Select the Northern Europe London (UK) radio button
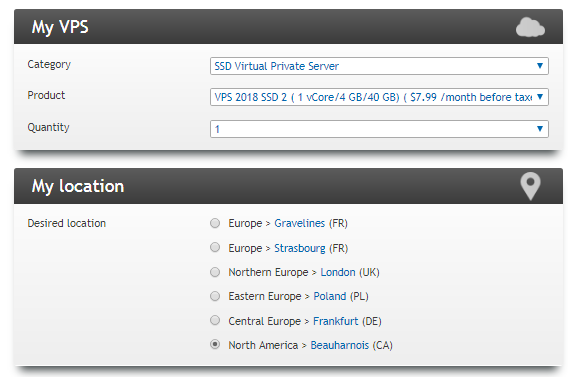Screen dimensions: 568x377 tap(215, 272)
